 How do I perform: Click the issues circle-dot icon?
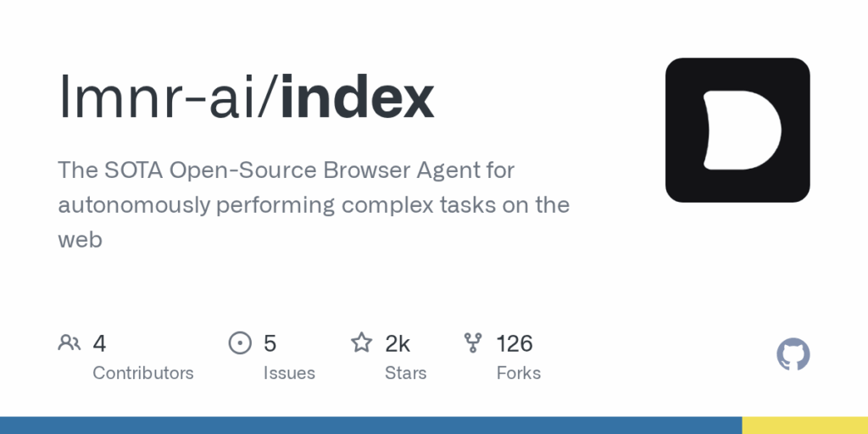coord(240,342)
